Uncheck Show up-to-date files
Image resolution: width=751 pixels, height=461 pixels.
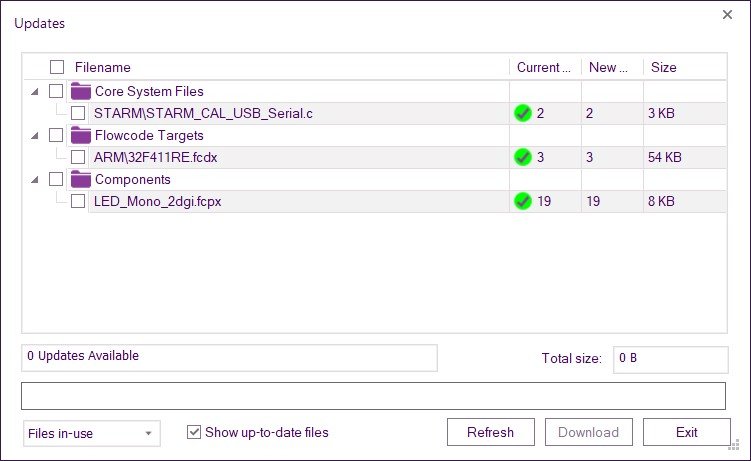[194, 432]
